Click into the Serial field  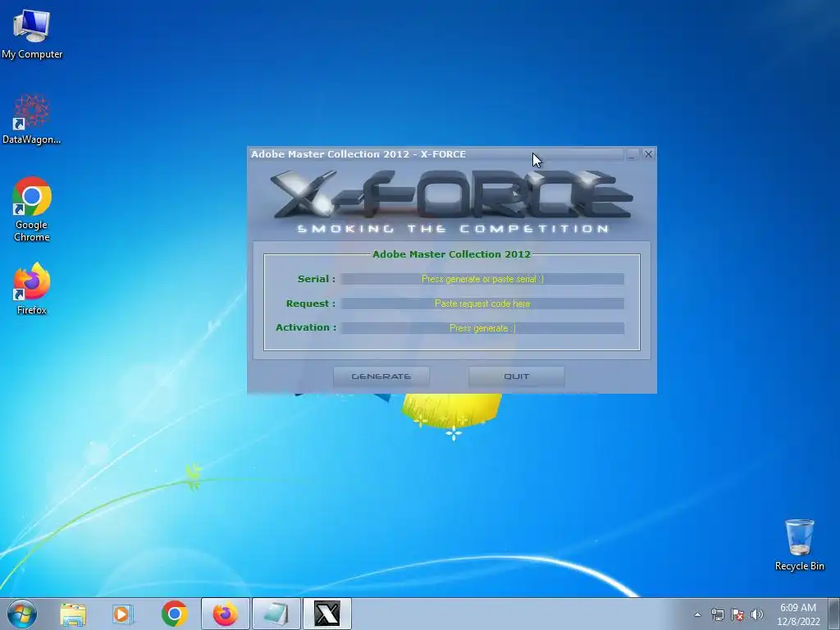pos(482,279)
